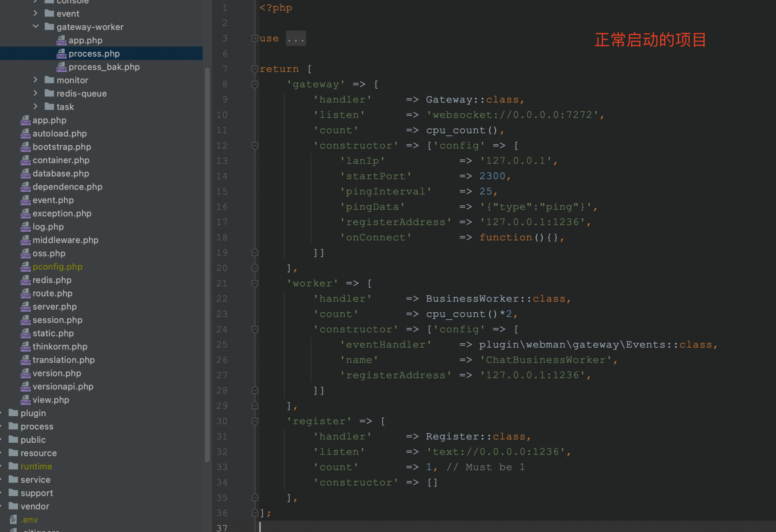The width and height of the screenshot is (776, 532).
Task: Collapse the 'worker' block fold at line 21
Action: tap(255, 283)
